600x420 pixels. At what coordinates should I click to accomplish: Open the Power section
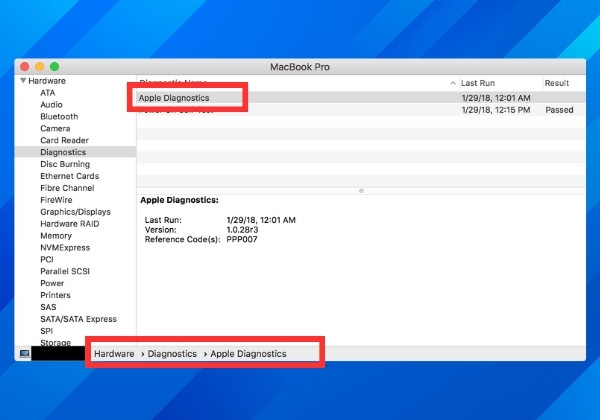pyautogui.click(x=52, y=283)
